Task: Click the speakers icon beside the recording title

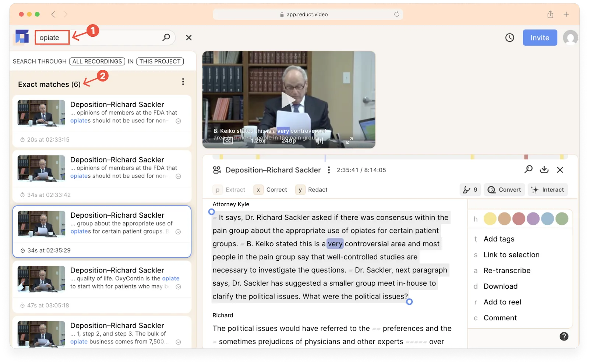Action: tap(217, 170)
